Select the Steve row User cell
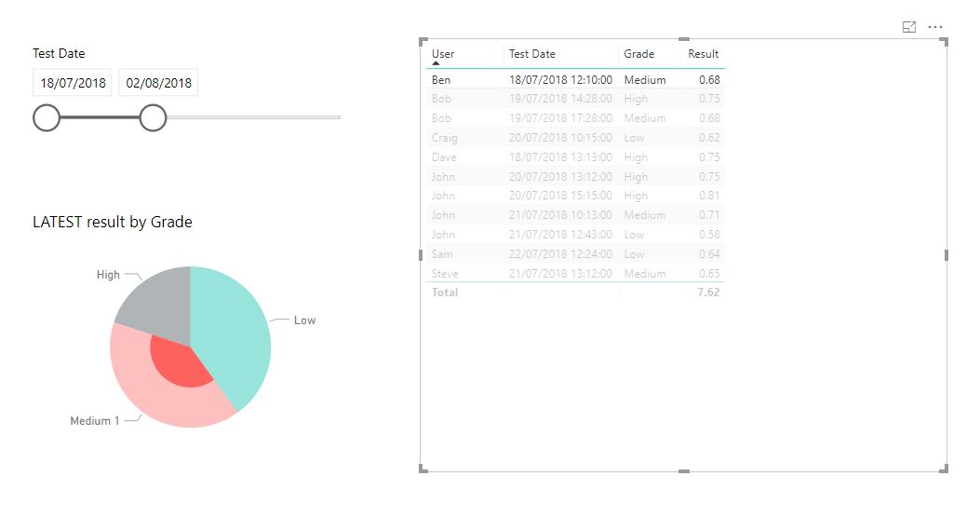This screenshot has height=517, width=980. click(x=445, y=274)
